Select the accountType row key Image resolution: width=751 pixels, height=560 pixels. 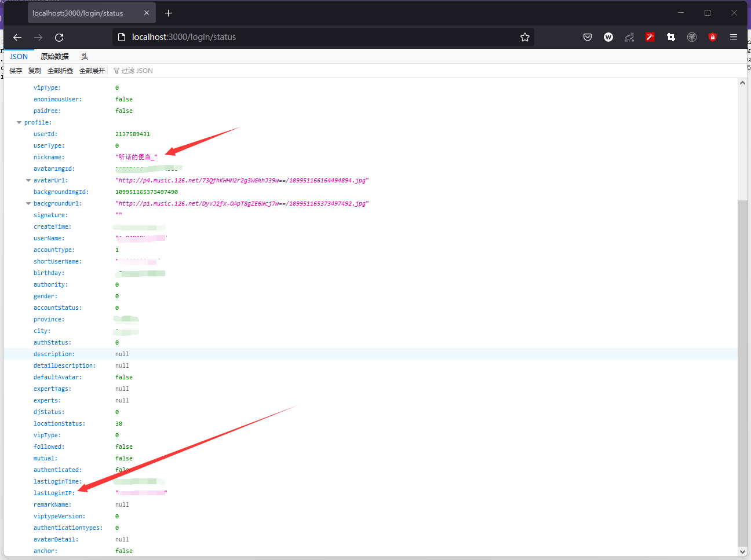54,250
